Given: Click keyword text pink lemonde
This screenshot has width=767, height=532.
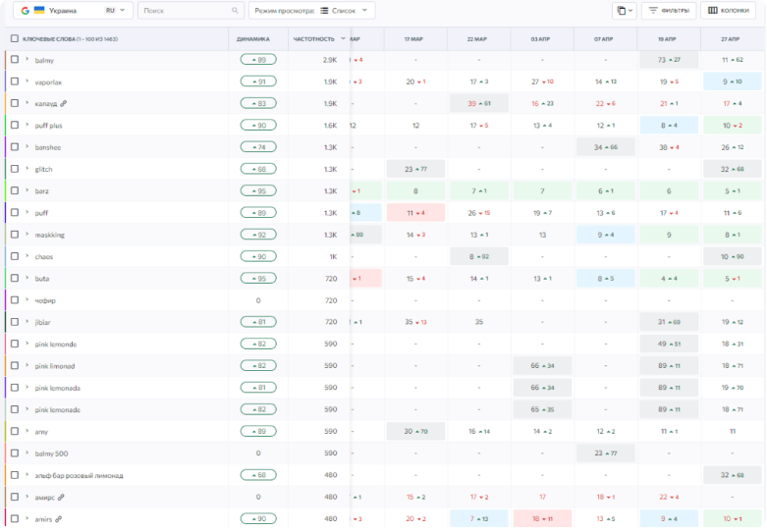Looking at the screenshot, I should coord(56,345).
